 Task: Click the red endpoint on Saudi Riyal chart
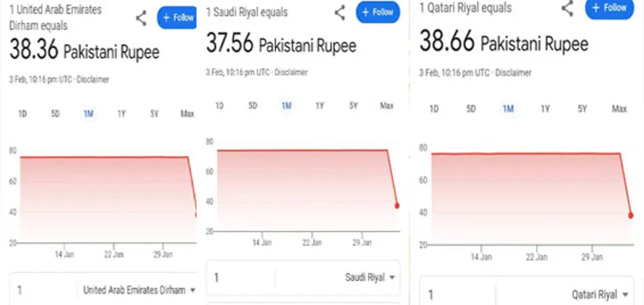click(397, 205)
